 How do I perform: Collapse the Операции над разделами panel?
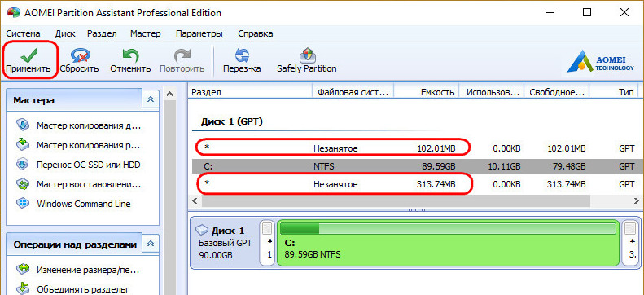coord(151,244)
